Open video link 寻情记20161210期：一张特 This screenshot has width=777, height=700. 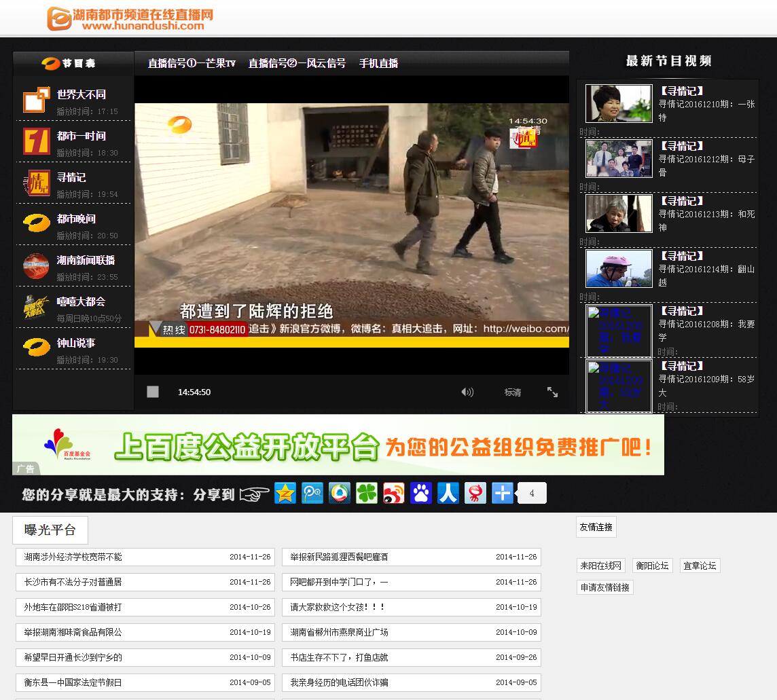pos(706,111)
